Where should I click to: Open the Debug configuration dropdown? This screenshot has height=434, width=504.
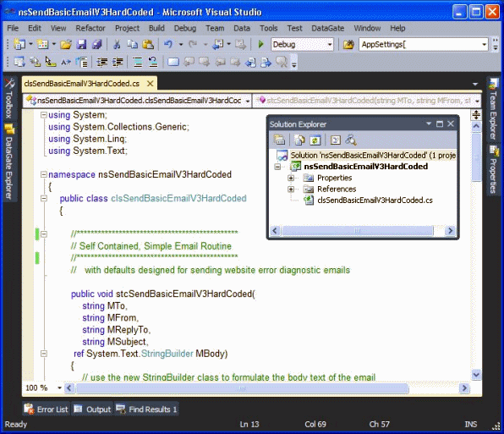[303, 44]
